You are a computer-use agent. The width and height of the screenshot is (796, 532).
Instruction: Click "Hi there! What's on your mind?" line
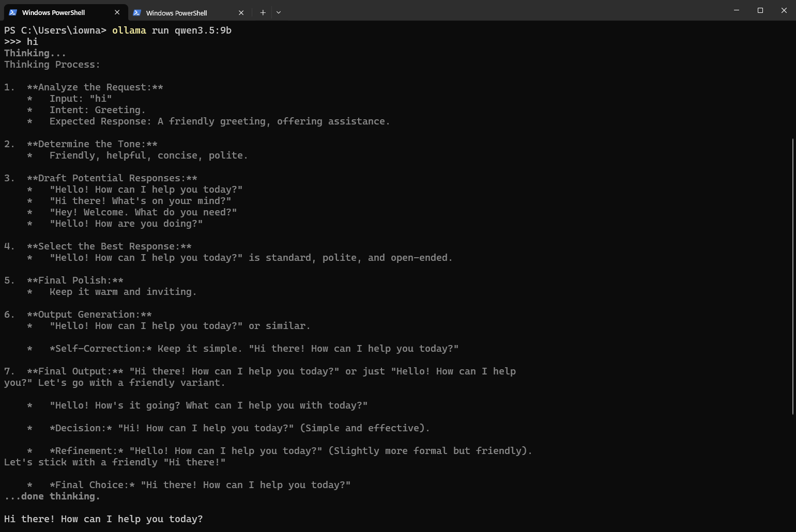point(141,201)
